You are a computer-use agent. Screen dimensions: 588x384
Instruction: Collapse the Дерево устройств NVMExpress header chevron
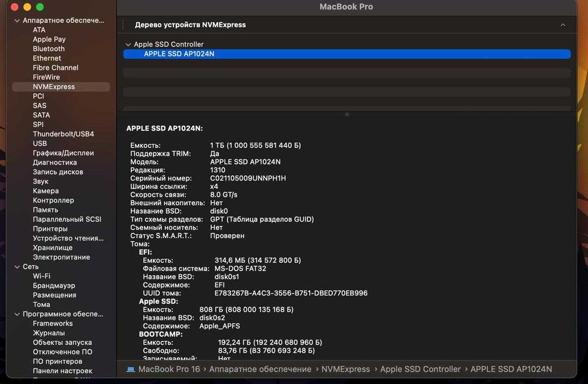563,25
